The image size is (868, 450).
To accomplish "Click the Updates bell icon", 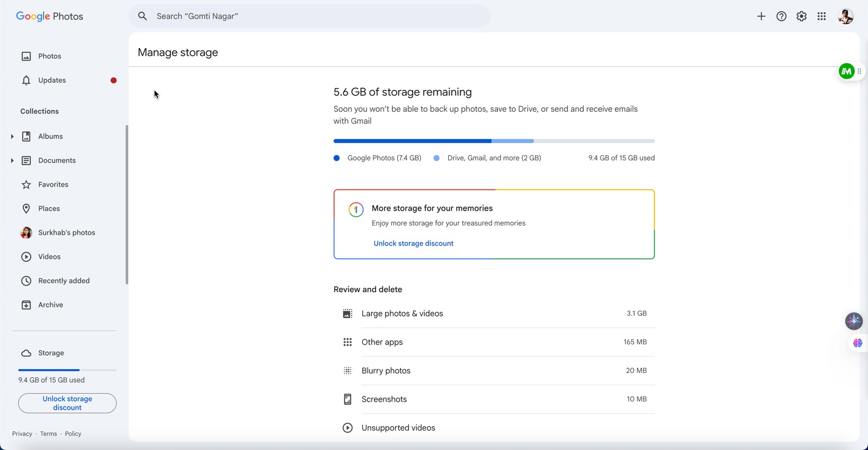I will [26, 80].
